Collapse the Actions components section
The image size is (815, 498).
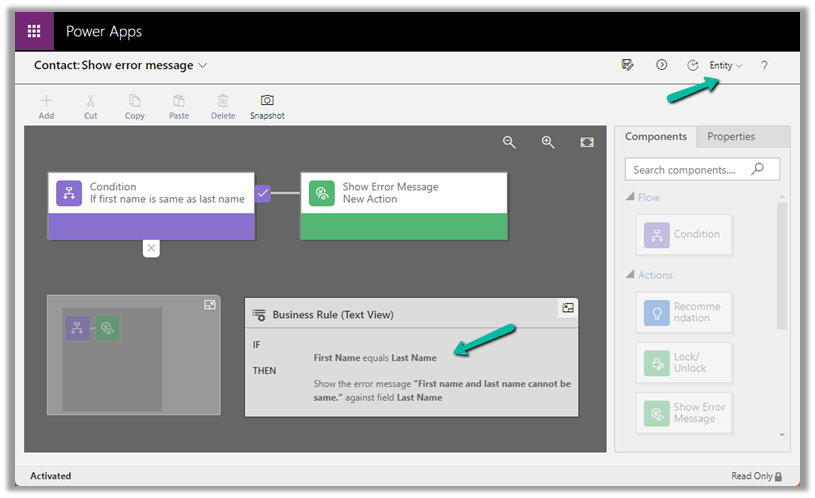pos(631,275)
